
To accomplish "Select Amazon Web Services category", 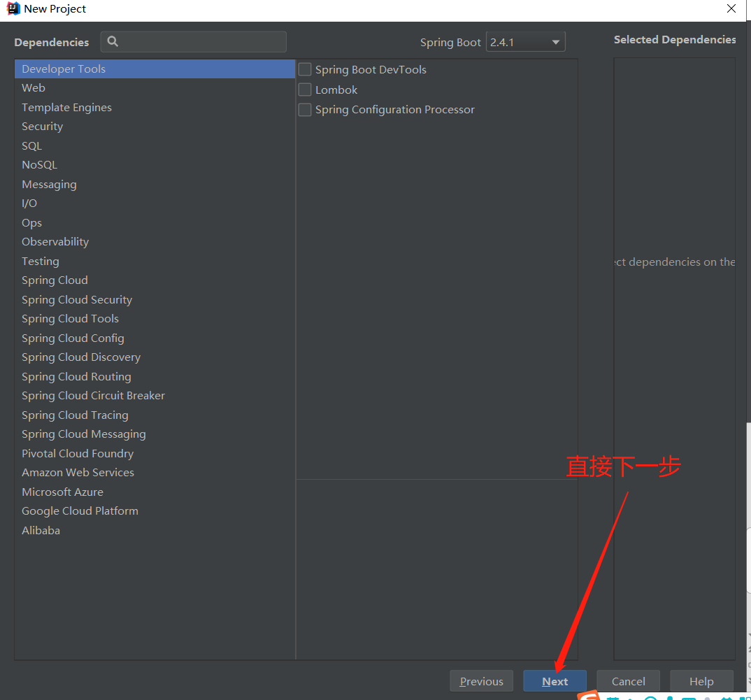I will coord(155,473).
